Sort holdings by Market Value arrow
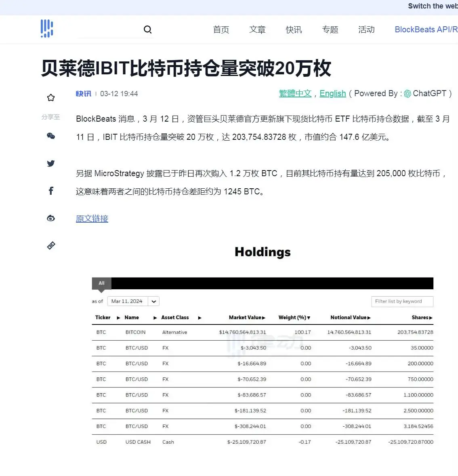Viewport: 458px width, 476px height. point(264,318)
